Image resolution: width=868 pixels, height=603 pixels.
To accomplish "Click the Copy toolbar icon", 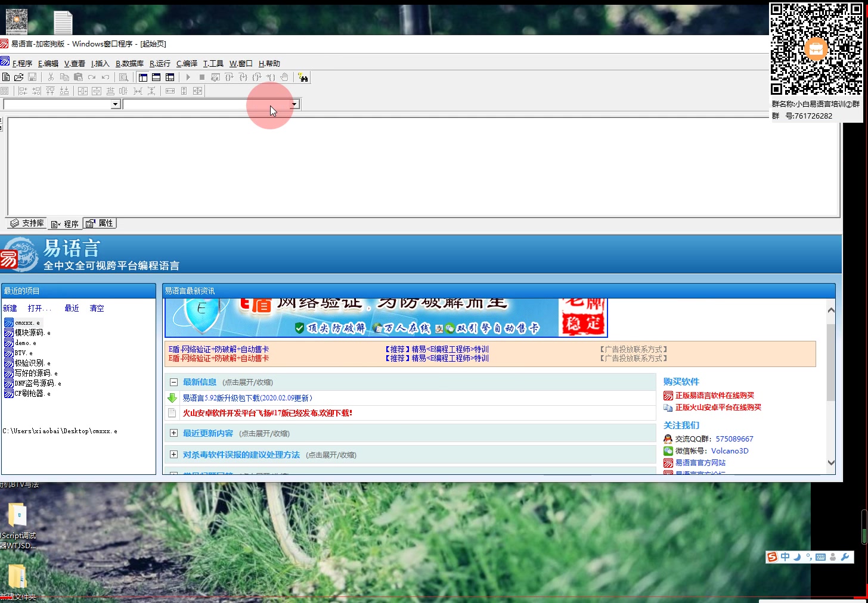I will (x=64, y=77).
